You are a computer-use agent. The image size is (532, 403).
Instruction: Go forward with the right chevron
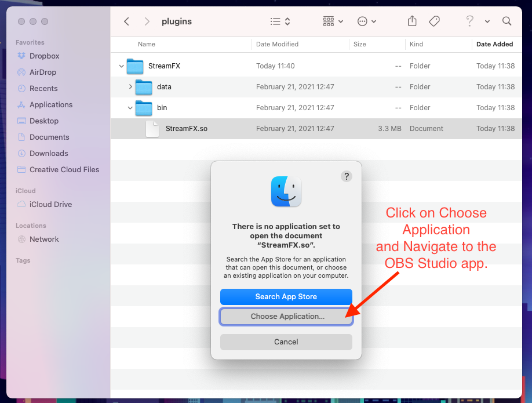pyautogui.click(x=147, y=21)
